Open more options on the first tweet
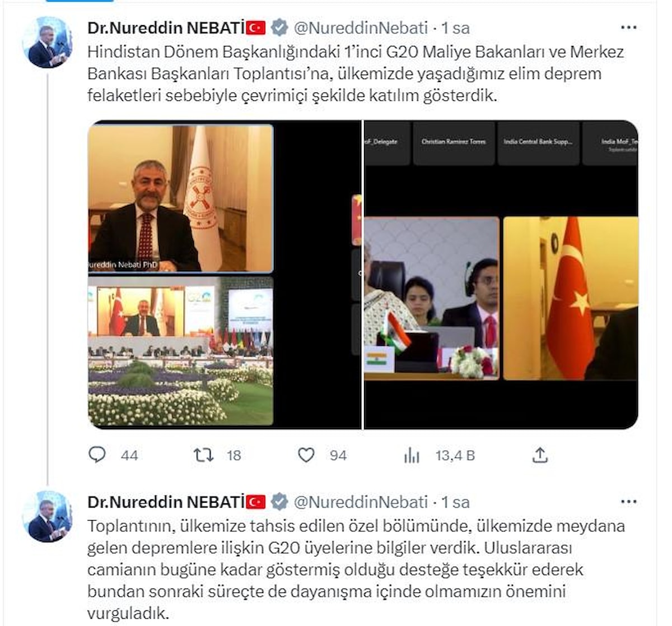The image size is (672, 626). coord(629,27)
